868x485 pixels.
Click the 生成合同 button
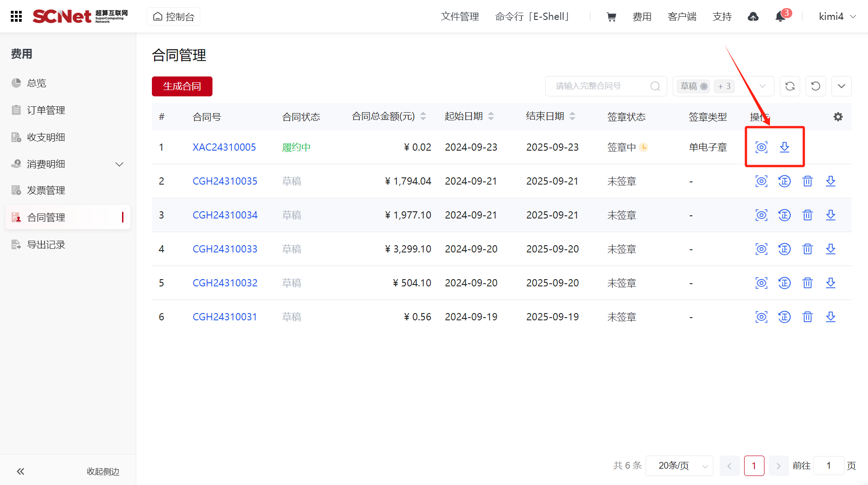point(182,86)
